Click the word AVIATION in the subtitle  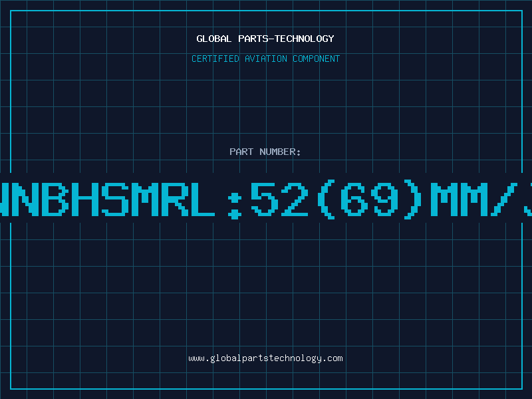click(x=266, y=59)
